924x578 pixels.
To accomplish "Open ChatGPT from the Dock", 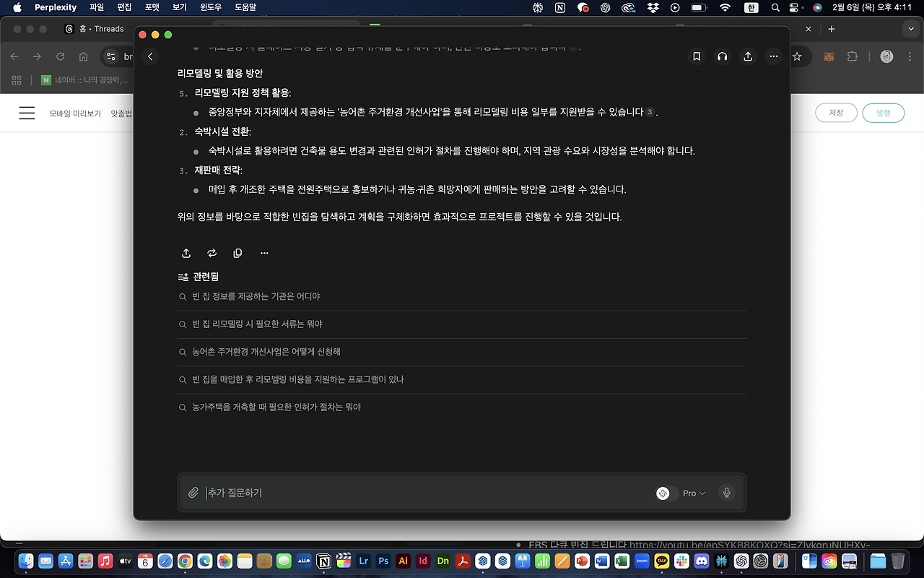I will coord(741,561).
